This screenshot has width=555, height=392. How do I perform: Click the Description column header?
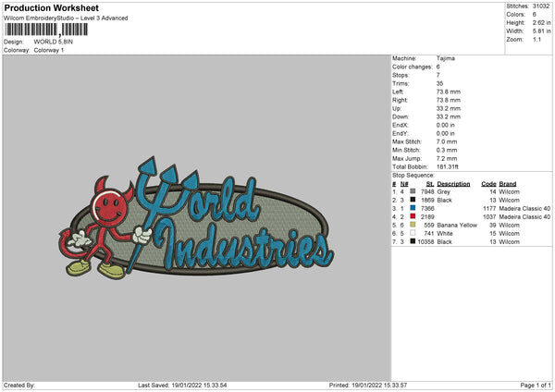[453, 184]
